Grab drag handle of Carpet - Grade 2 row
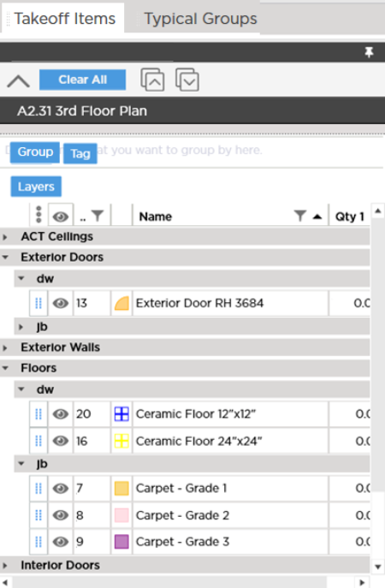Viewport: 385px width, 588px height. point(38,515)
